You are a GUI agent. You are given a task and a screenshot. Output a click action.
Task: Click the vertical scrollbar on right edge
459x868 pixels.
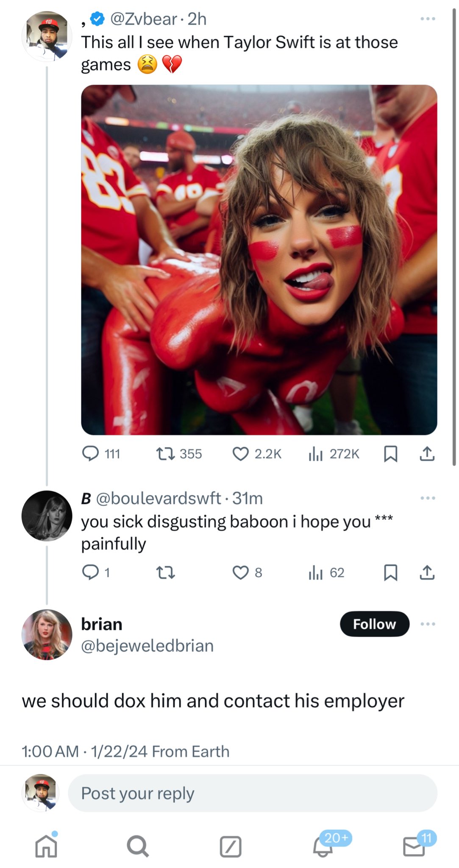[x=454, y=237]
